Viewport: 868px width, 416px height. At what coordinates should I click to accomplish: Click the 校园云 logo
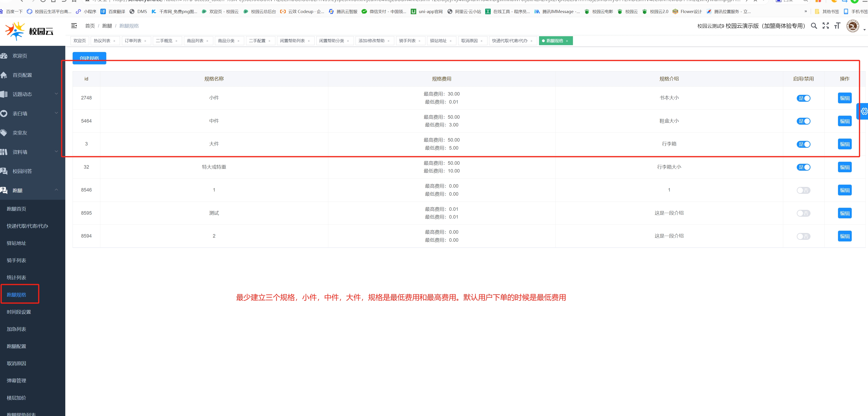(29, 31)
